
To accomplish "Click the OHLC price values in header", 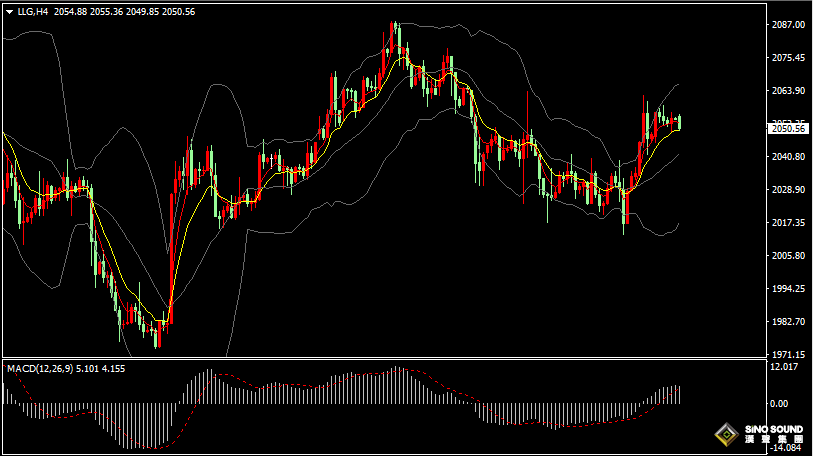I will 124,12.
